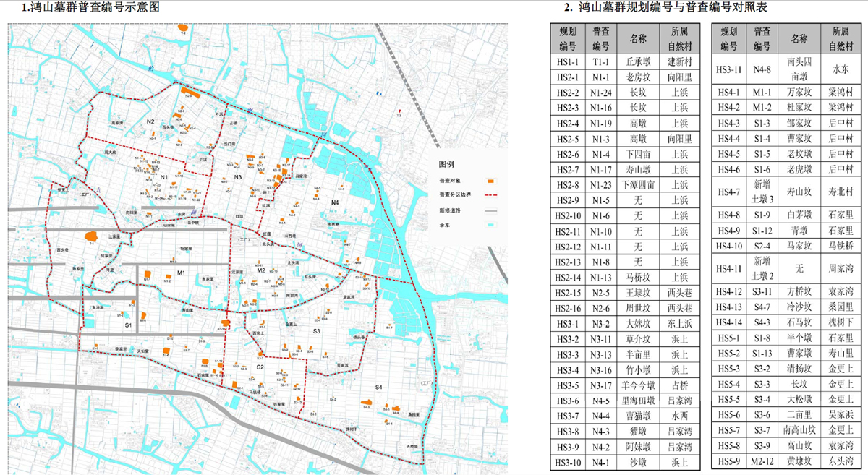Click the large orange tomb marker S-1
The image size is (868, 475).
[x=92, y=236]
